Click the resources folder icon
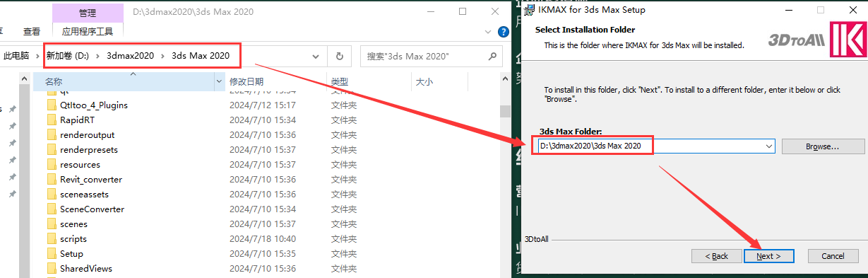Viewport: 868px width, 278px height. (x=51, y=164)
